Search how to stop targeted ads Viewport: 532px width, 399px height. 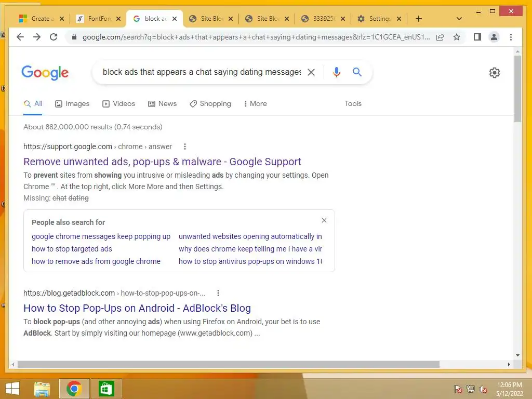[72, 249]
